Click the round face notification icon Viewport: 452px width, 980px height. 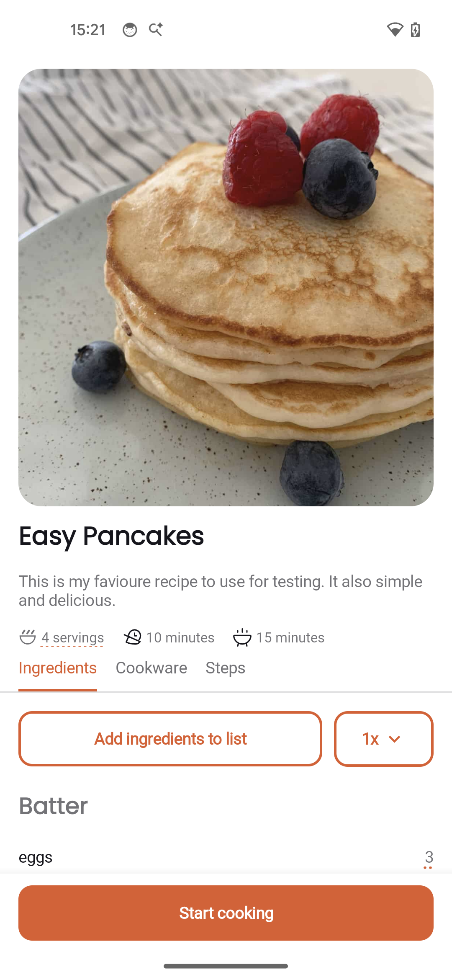coord(130,29)
